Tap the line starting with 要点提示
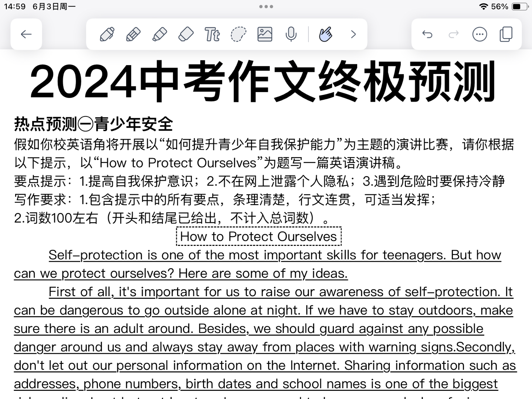 [260, 181]
